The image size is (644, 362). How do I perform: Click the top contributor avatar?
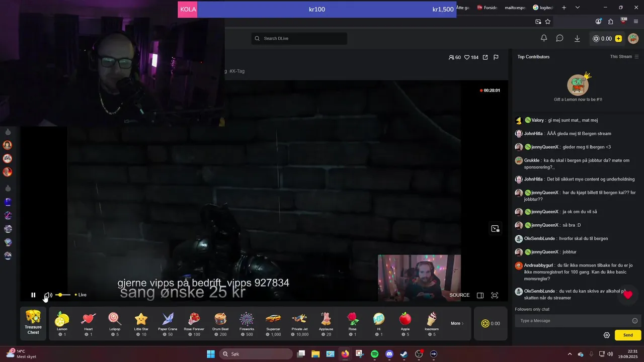(x=578, y=85)
